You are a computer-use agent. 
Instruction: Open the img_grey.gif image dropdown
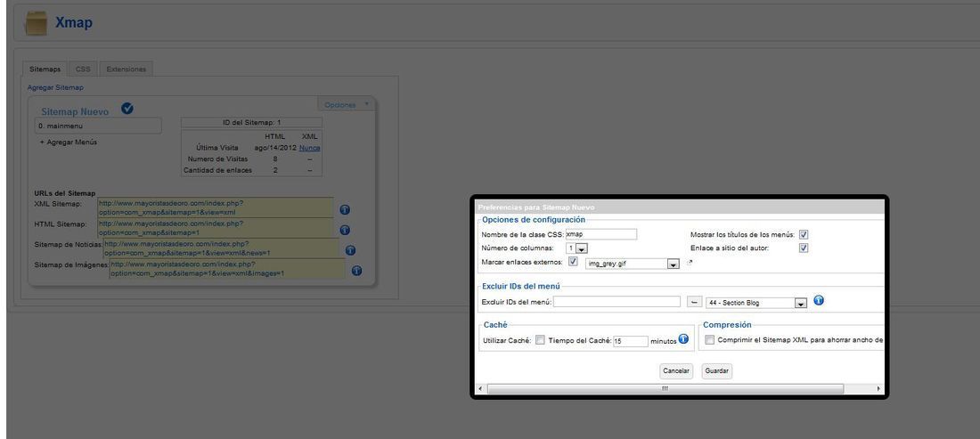point(633,264)
